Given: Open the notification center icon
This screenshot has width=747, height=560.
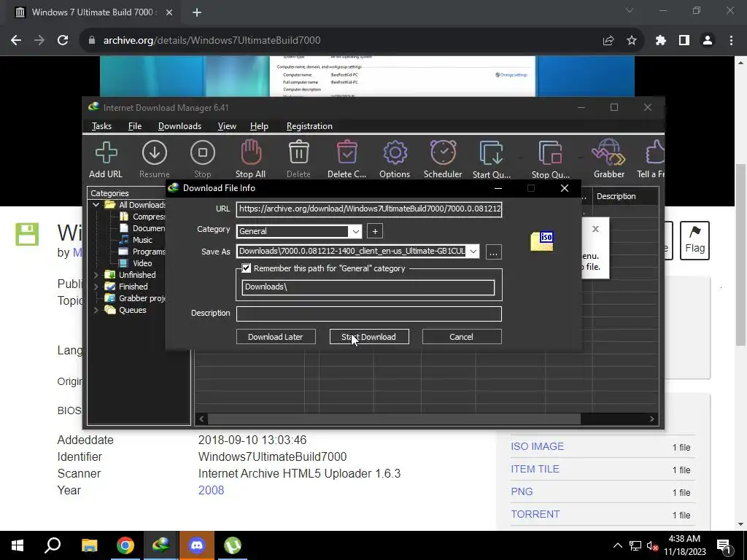Looking at the screenshot, I should point(724,545).
